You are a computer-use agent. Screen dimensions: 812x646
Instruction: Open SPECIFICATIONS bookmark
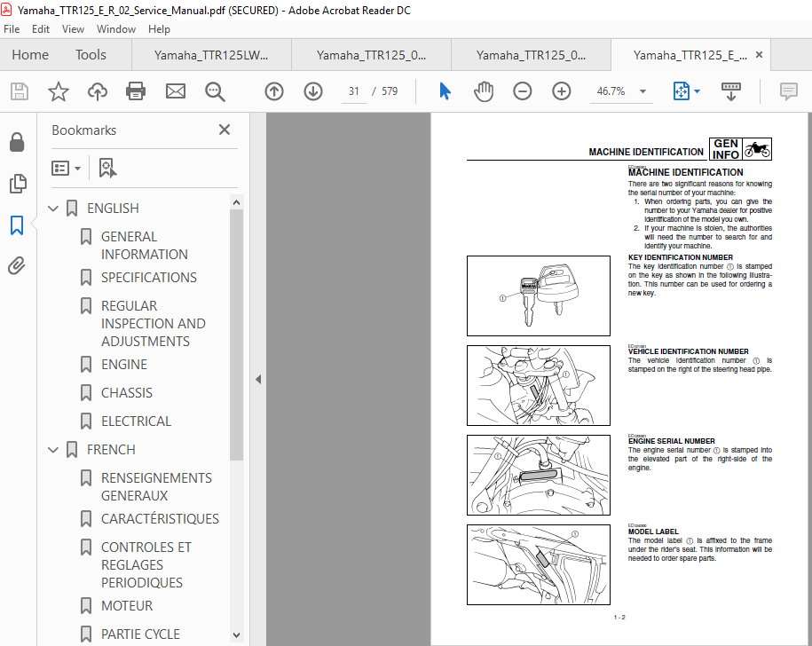pos(148,278)
